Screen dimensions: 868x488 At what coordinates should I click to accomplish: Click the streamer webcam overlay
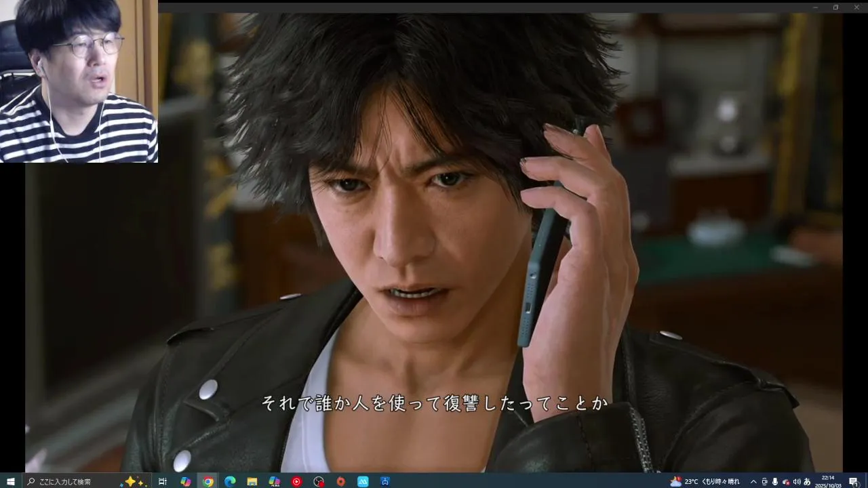[79, 81]
